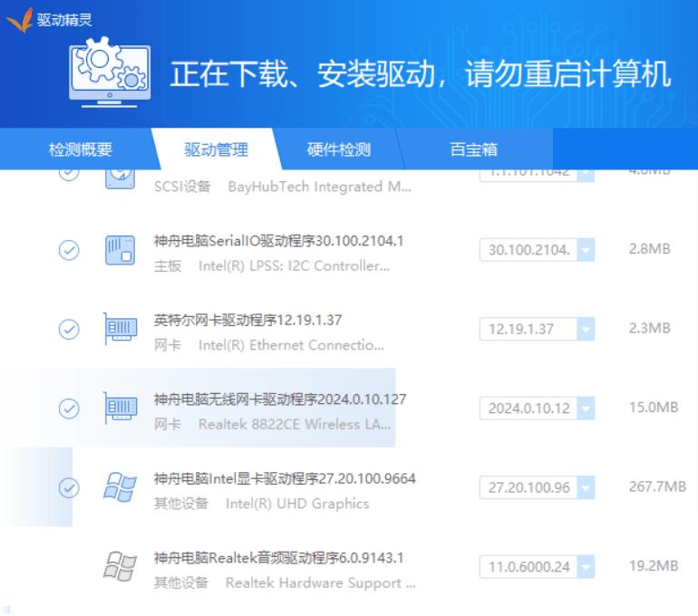Click the 驱动精灵 app title text

(64, 20)
